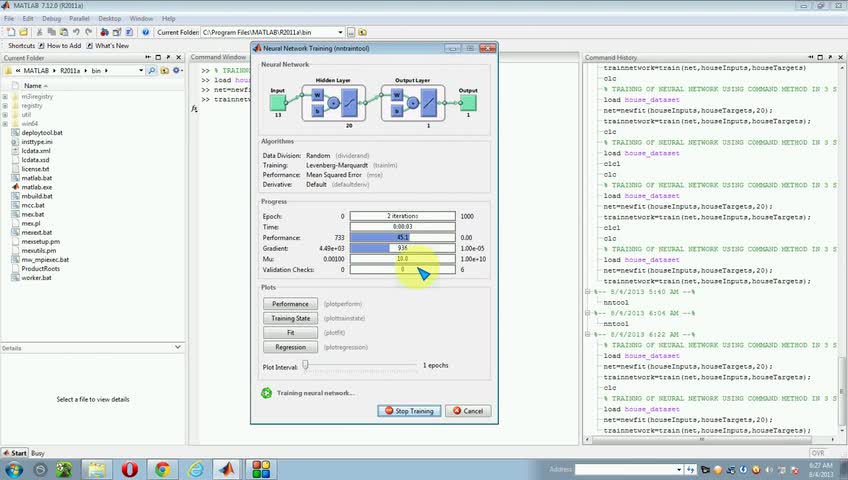Open the Debug menu
Screen dimensions: 848x480
point(51,18)
